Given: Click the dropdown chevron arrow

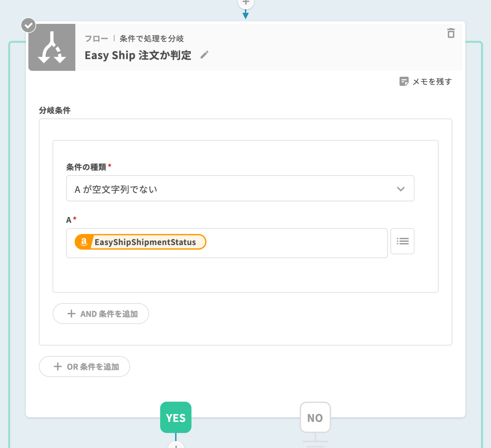Looking at the screenshot, I should (401, 189).
